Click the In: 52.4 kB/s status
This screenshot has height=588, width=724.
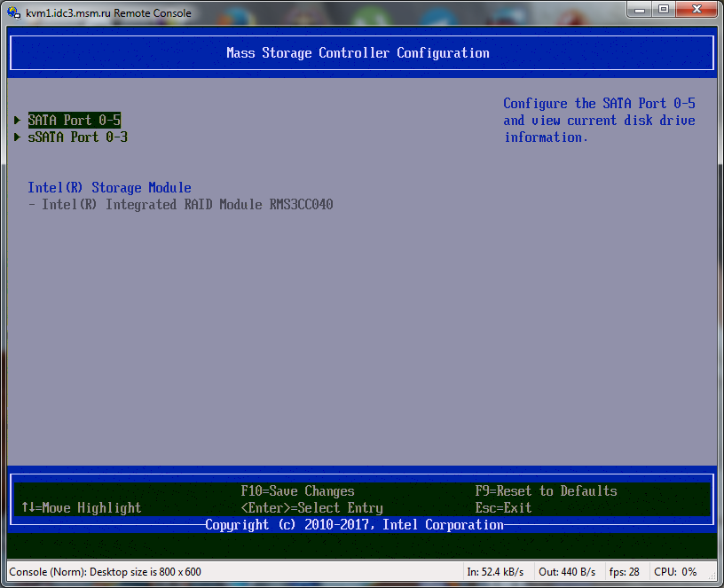[x=495, y=572]
